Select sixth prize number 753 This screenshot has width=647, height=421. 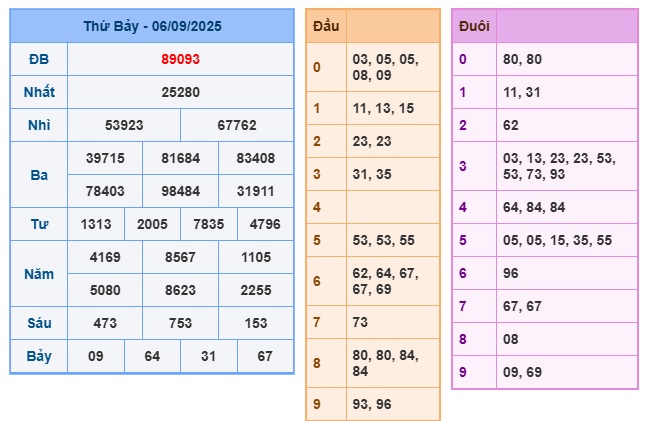point(181,323)
